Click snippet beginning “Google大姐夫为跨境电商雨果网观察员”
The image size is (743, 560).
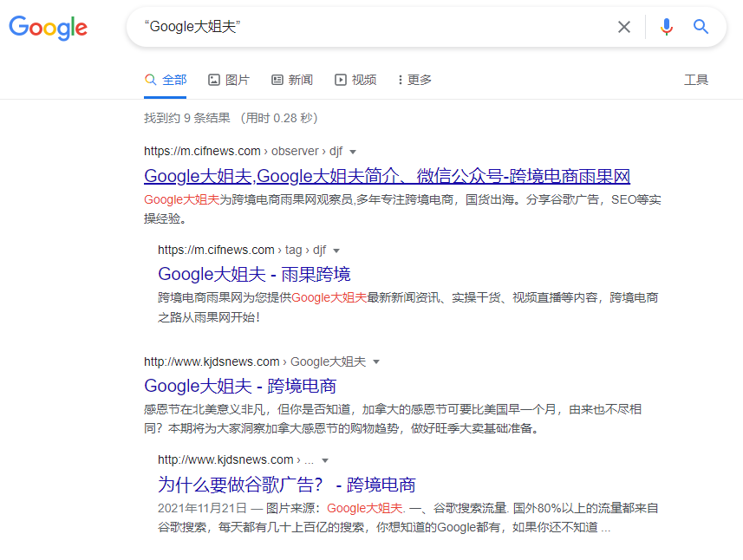pos(403,209)
